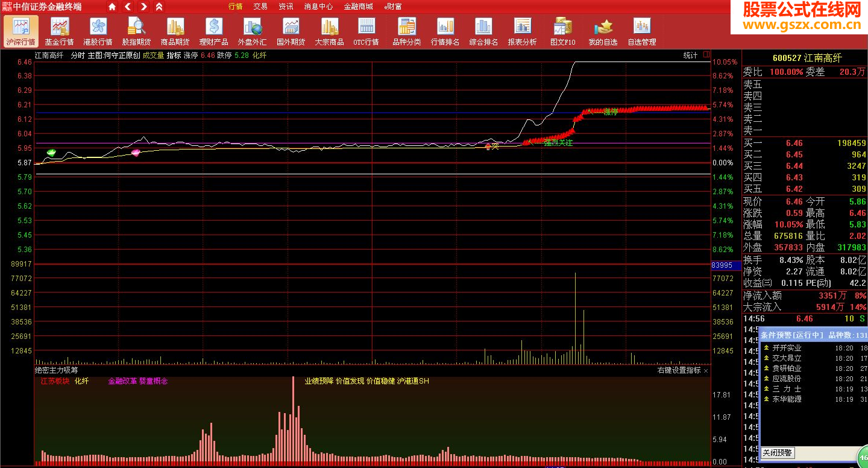Viewport: 868px width, 468px height.
Task: Click the 业绩预降 tag in the indicator panel
Action: pos(319,381)
